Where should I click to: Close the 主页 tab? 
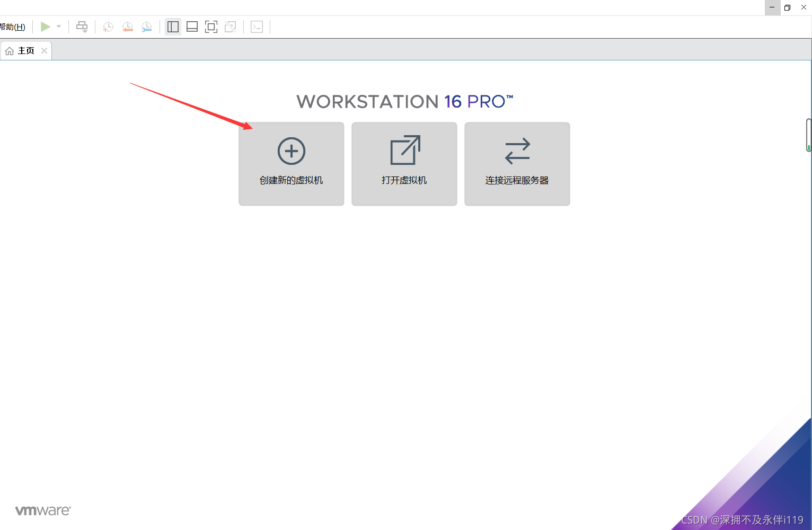[45, 51]
